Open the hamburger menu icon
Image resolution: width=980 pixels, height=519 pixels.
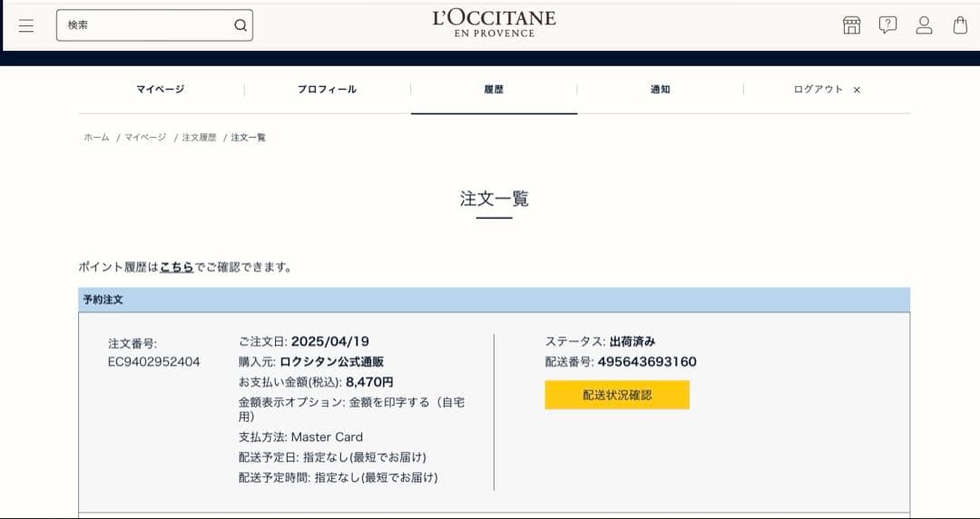click(x=26, y=25)
